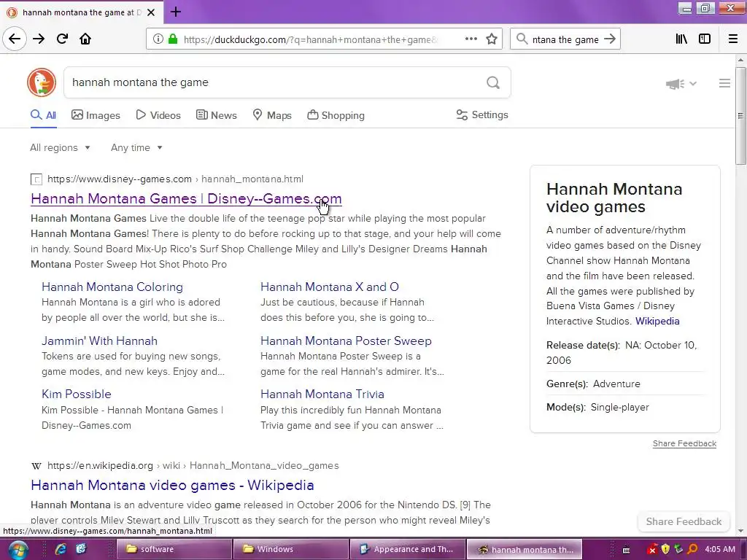Image resolution: width=747 pixels, height=560 pixels.
Task: Click the DuckDuckGo duck logo
Action: click(x=42, y=82)
